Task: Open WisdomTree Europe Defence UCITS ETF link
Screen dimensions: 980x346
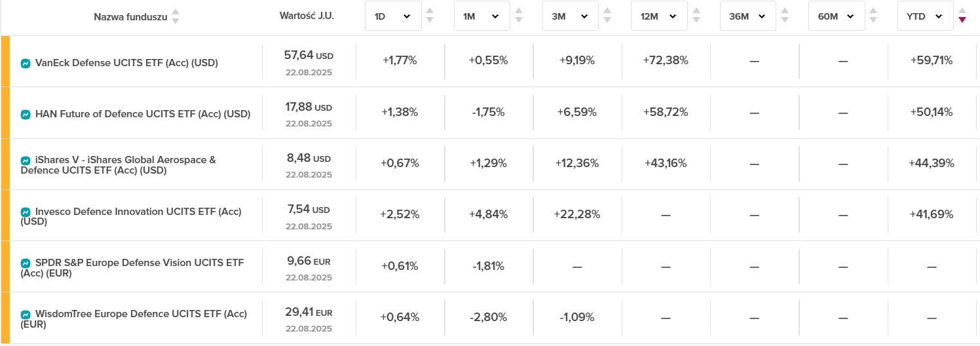Action: click(141, 315)
